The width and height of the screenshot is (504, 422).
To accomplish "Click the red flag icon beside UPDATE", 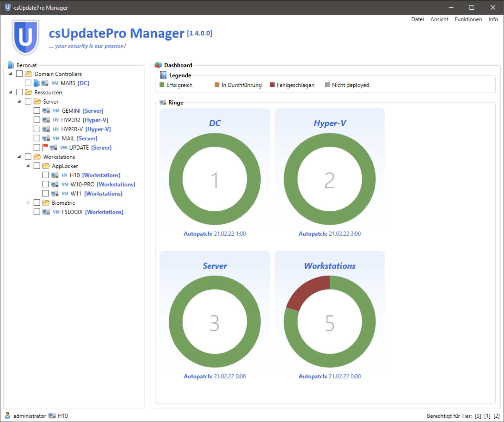I will point(45,147).
